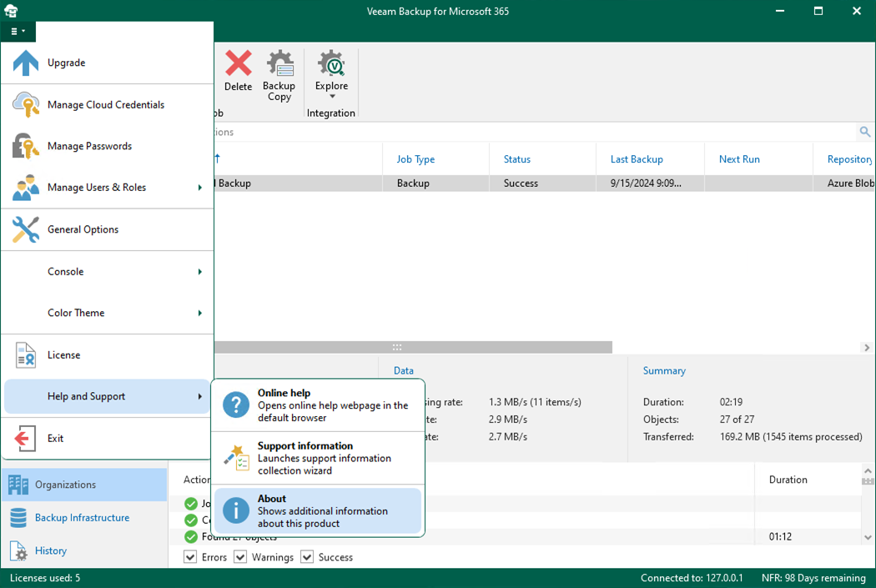The width and height of the screenshot is (876, 588).
Task: Click the Manage Users & Roles people icon
Action: click(26, 188)
